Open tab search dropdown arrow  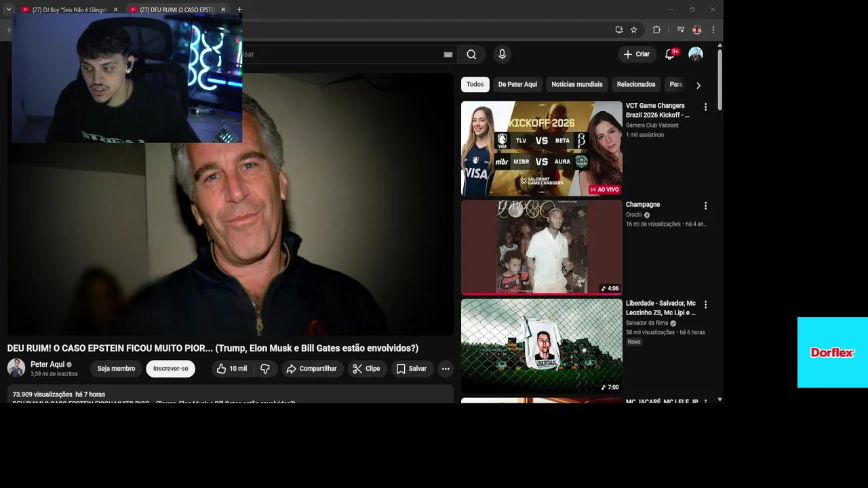9,9
